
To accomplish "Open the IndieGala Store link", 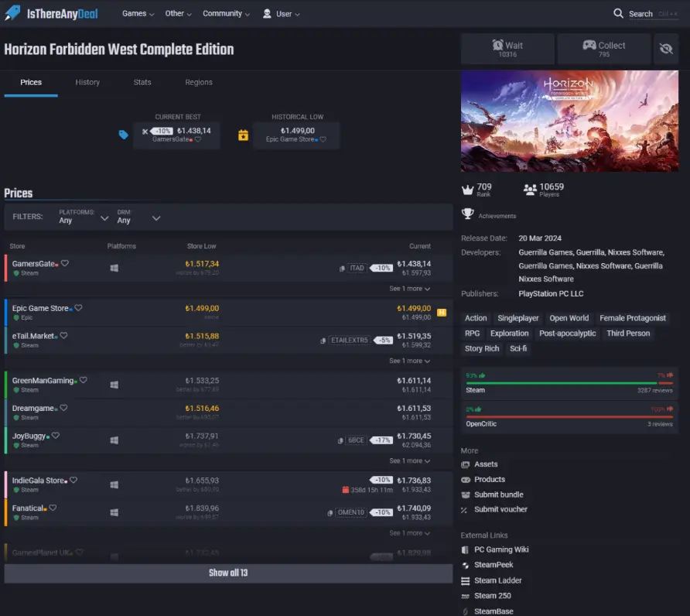I will (x=38, y=481).
